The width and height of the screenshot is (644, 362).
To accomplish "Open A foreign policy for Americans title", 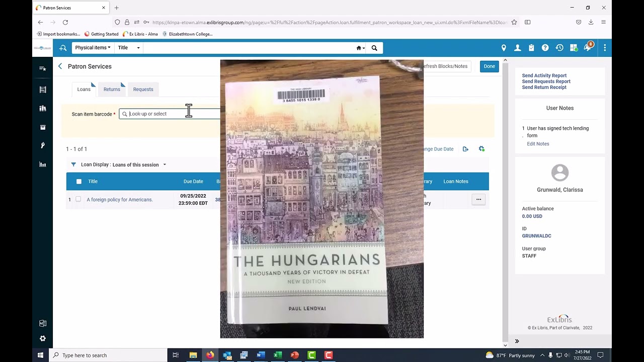I will click(120, 200).
